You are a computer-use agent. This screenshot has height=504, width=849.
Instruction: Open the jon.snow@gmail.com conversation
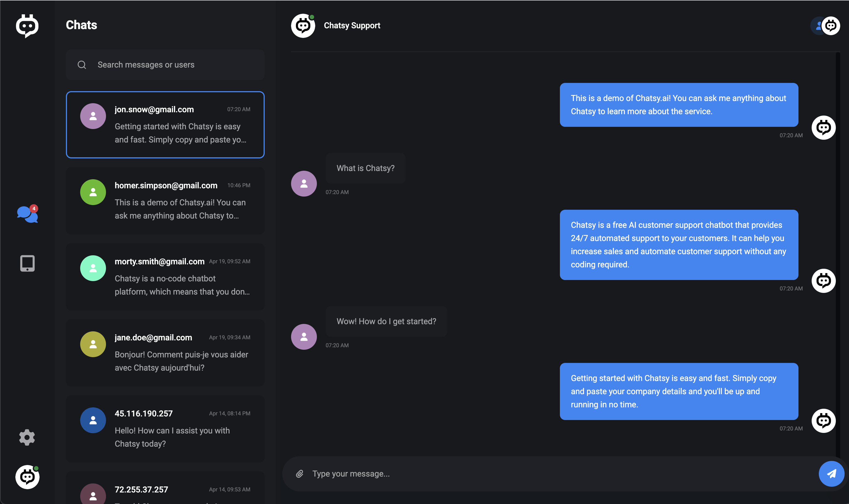(x=165, y=125)
